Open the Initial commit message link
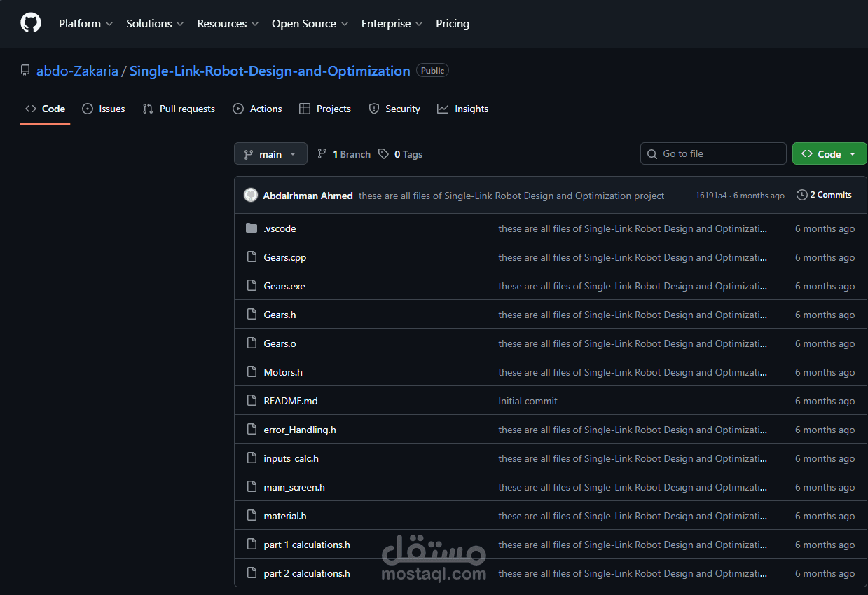 528,401
